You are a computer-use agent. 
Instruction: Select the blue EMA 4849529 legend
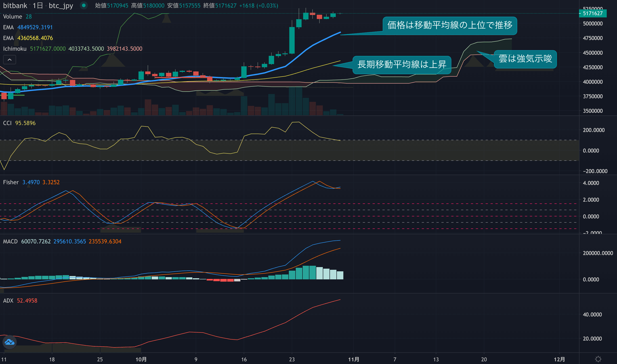pos(28,27)
